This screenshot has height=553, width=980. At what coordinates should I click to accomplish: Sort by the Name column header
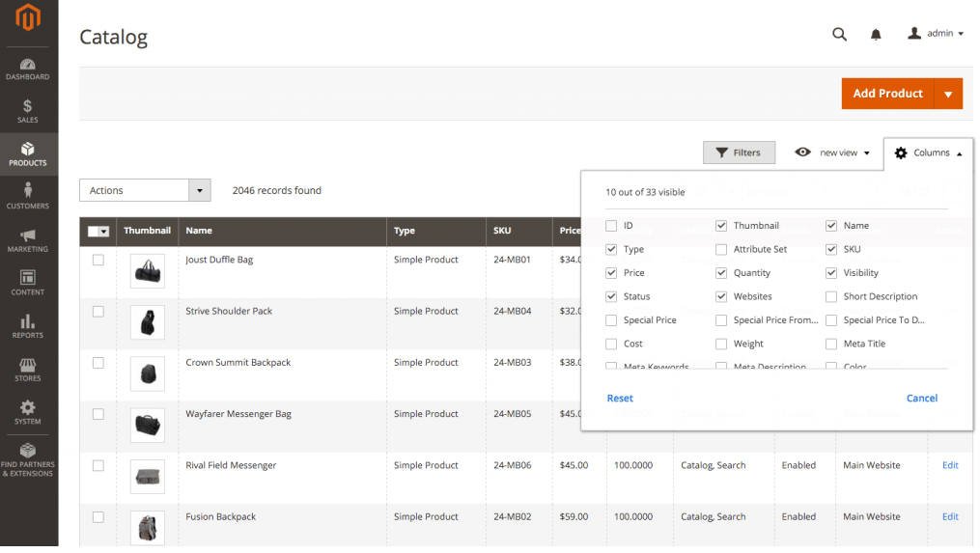point(282,232)
